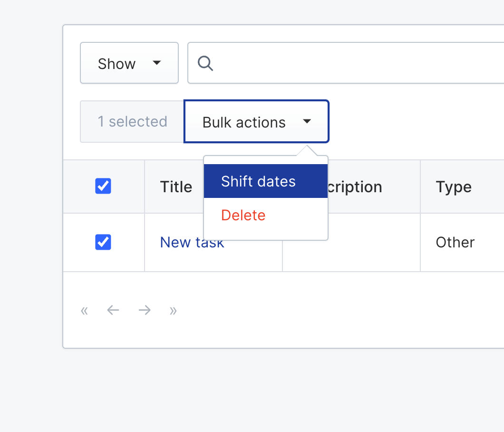The height and width of the screenshot is (432, 504).
Task: Choose Shift dates from bulk menu
Action: click(266, 181)
